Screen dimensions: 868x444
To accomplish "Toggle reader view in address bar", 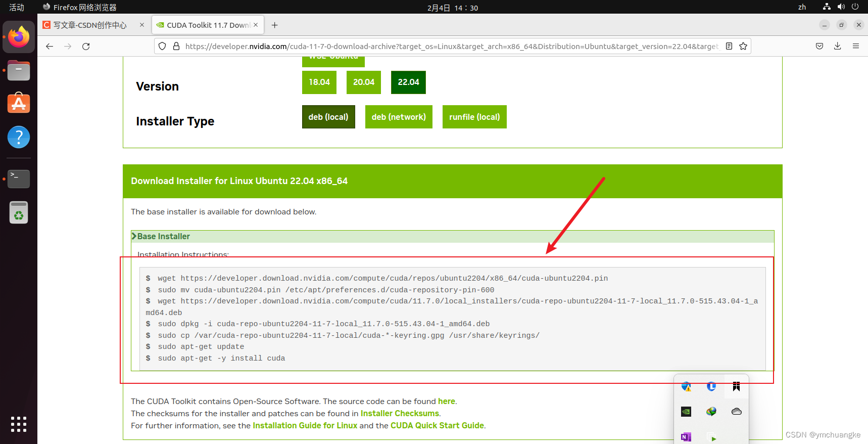I will (x=729, y=46).
